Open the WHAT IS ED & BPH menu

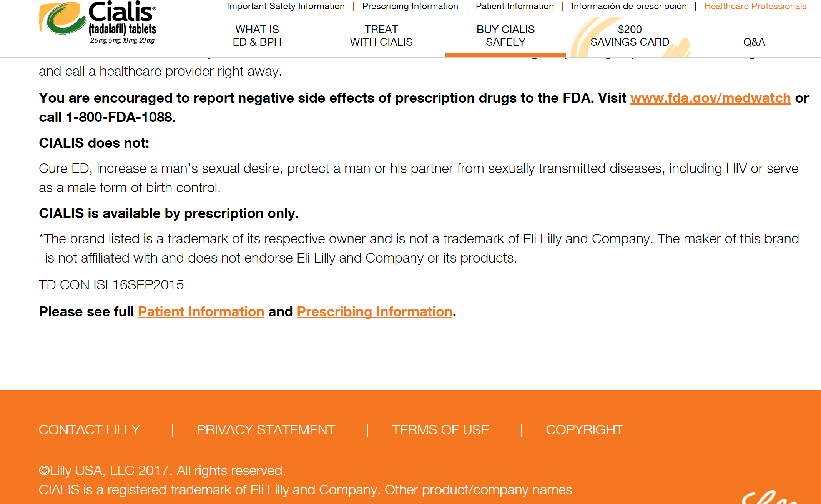pyautogui.click(x=257, y=36)
